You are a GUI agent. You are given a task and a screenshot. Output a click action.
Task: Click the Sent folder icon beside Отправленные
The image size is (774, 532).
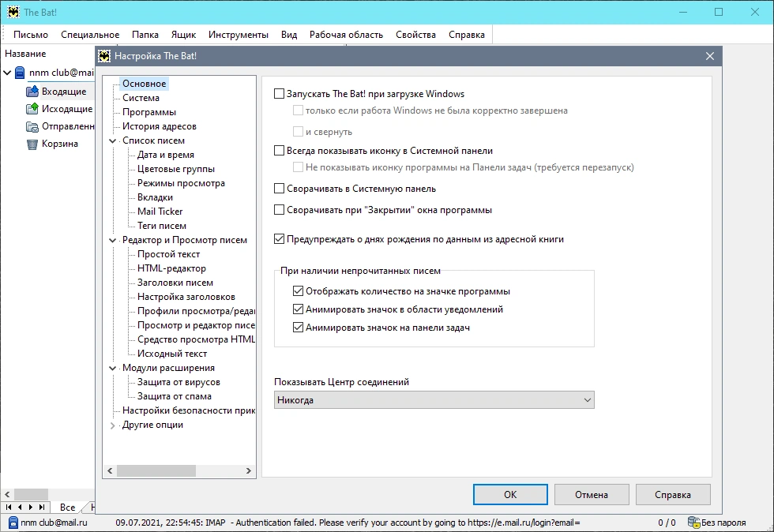(32, 126)
